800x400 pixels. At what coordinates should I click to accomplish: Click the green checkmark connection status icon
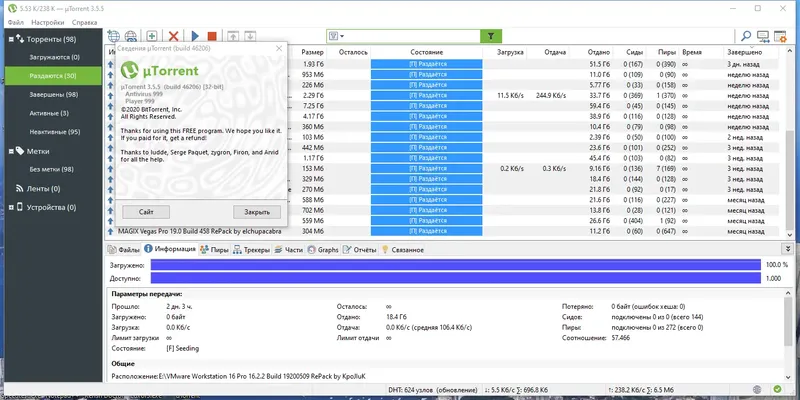click(777, 389)
